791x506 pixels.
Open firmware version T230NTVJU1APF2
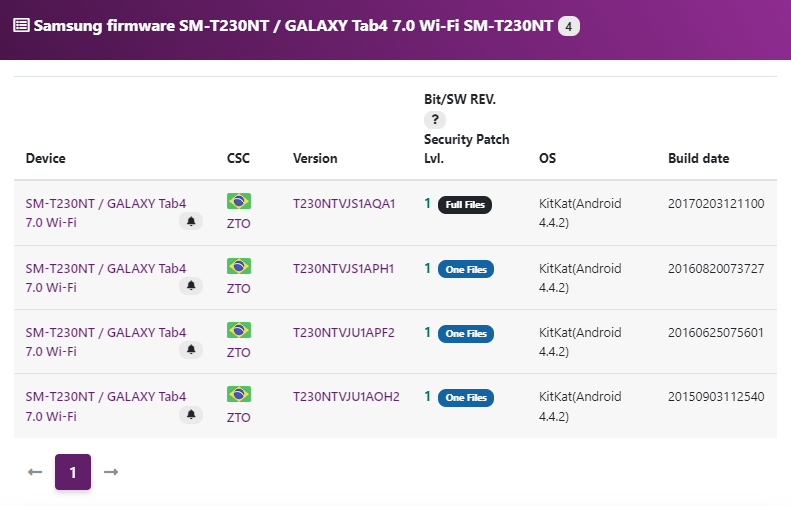(344, 332)
